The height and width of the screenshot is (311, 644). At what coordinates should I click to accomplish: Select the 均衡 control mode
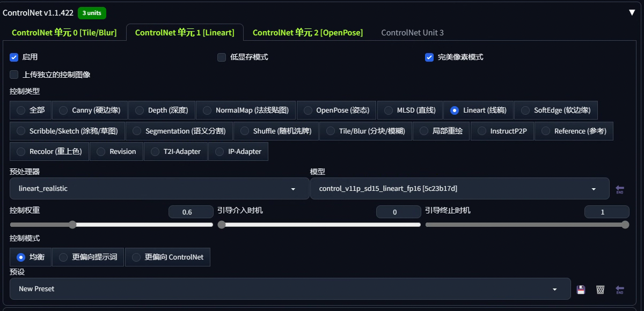coord(31,257)
